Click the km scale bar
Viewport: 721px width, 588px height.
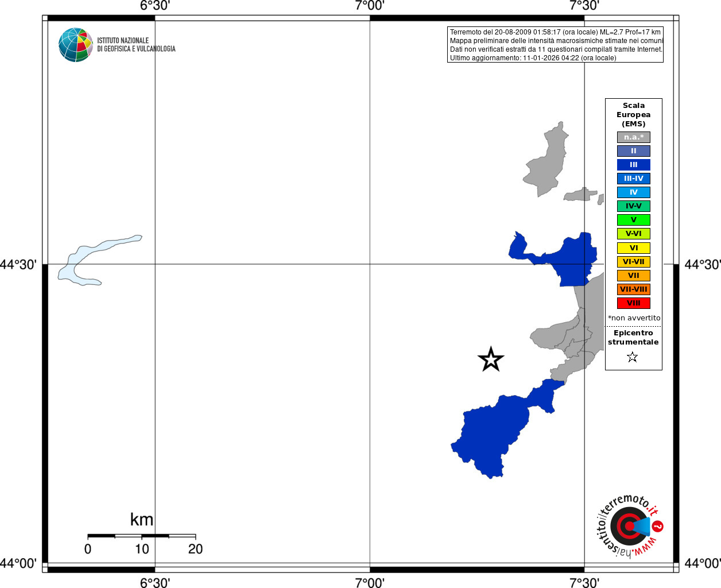coord(142,536)
